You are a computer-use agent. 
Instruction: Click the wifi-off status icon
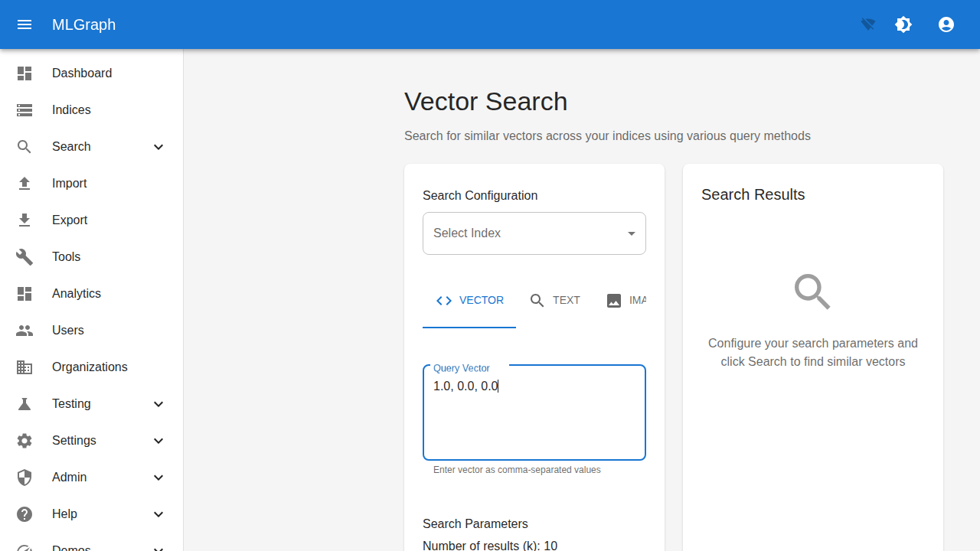click(x=867, y=24)
